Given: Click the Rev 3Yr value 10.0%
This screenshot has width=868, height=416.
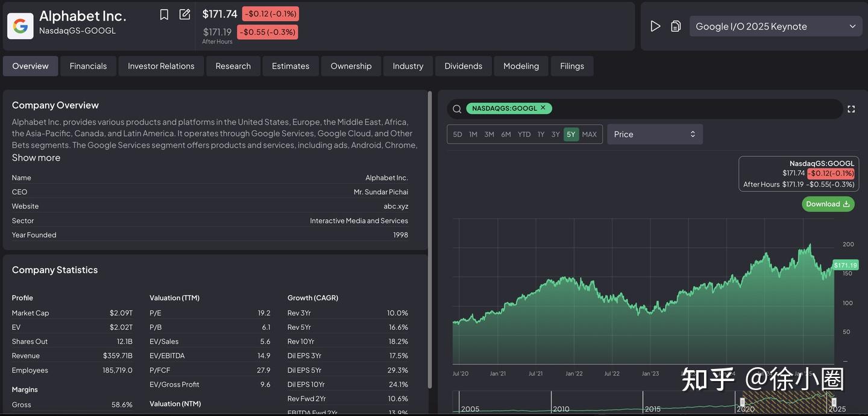Looking at the screenshot, I should coord(398,313).
